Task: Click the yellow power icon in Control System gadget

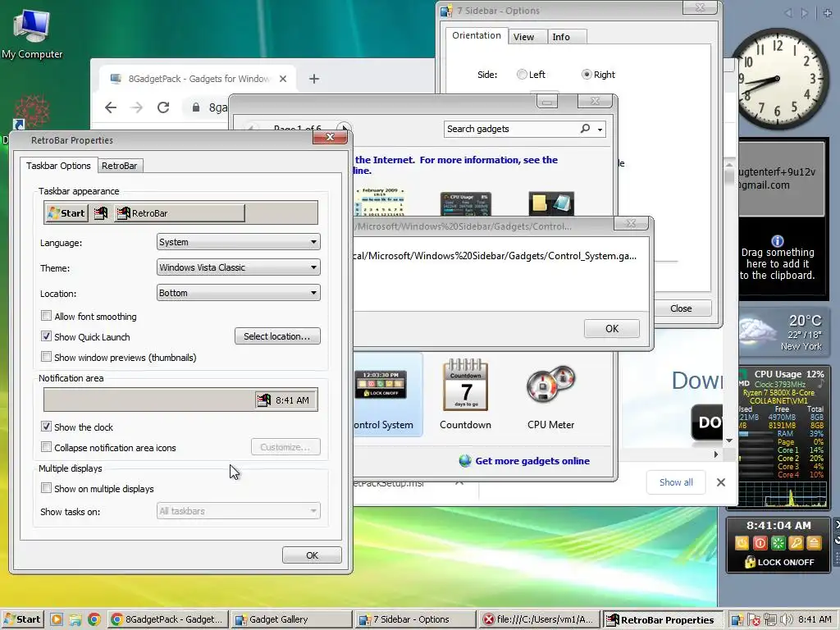Action: tap(742, 543)
